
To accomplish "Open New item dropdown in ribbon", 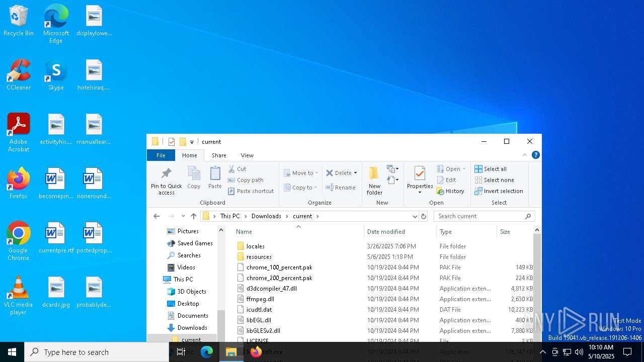I will coord(393,169).
